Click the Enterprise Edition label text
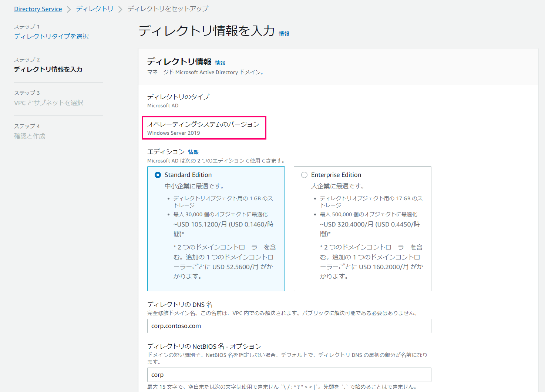Image resolution: width=545 pixels, height=392 pixels. pos(336,175)
